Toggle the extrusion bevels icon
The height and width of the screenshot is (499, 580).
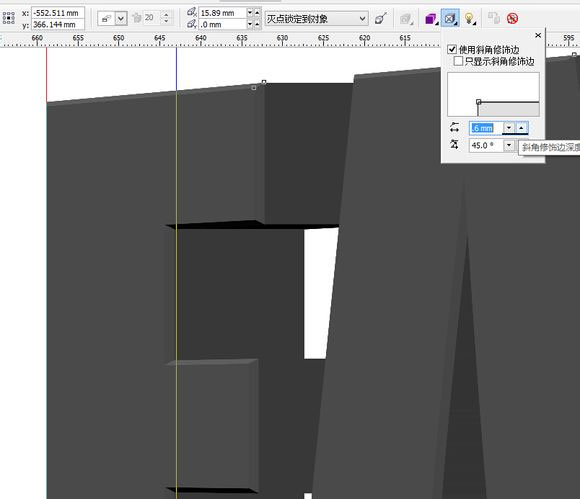click(x=450, y=18)
